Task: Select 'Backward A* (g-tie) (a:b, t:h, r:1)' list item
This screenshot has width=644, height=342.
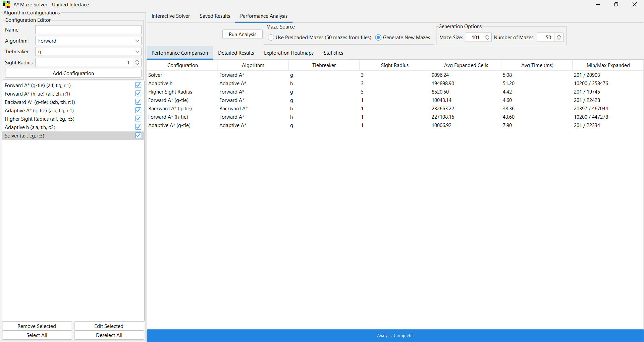Action: [x=73, y=102]
